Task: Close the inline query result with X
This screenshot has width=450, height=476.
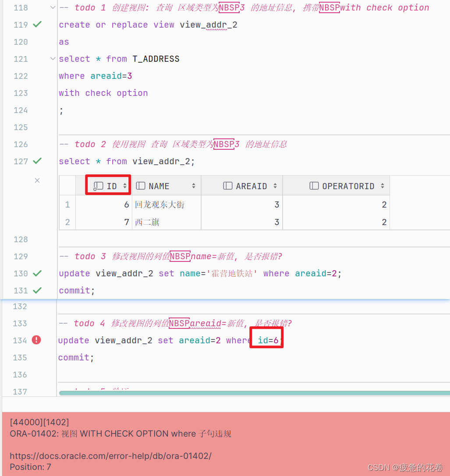Action: [37, 180]
